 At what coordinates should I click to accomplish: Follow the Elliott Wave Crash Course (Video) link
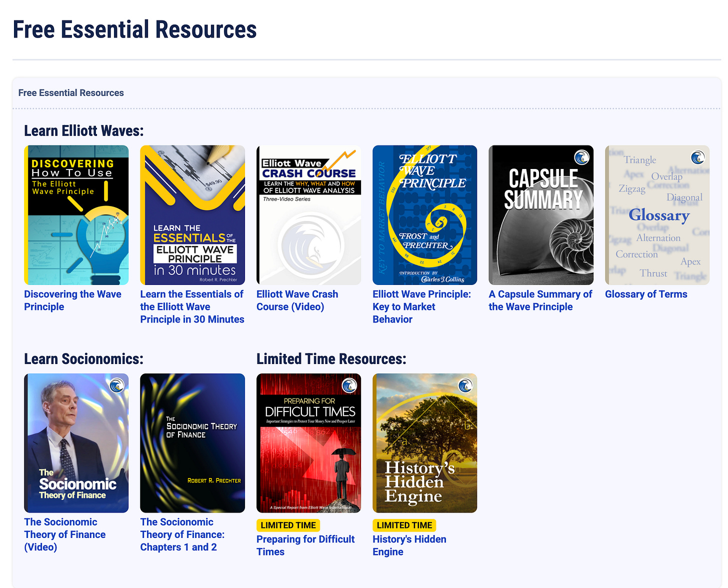pos(297,300)
